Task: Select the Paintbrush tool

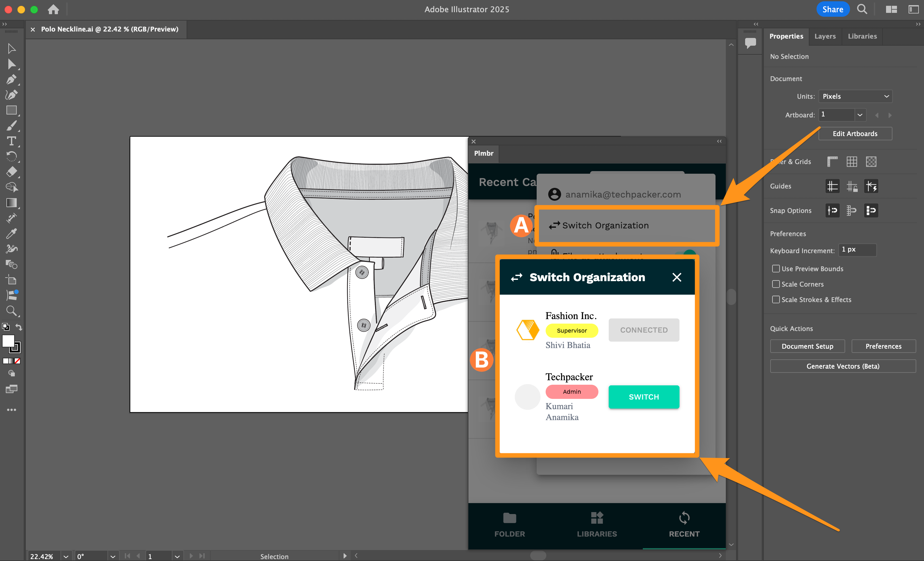Action: coord(12,126)
